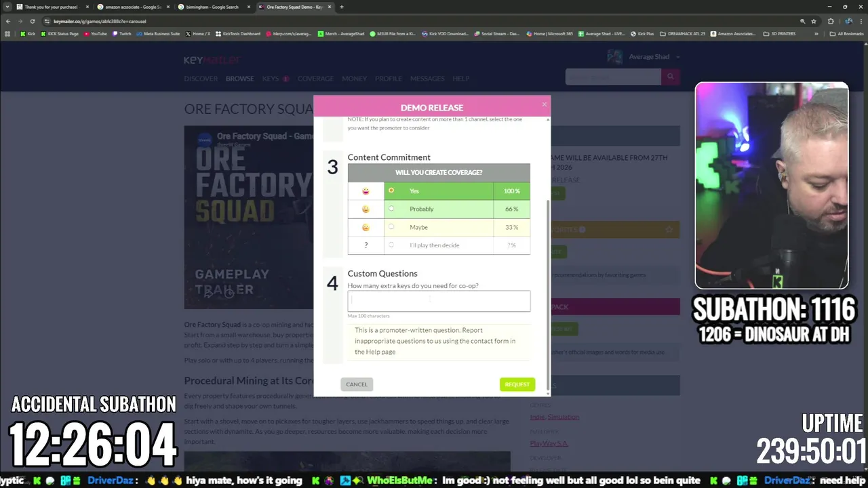Open the Social Stream bookmark
868x488 pixels.
[497, 34]
